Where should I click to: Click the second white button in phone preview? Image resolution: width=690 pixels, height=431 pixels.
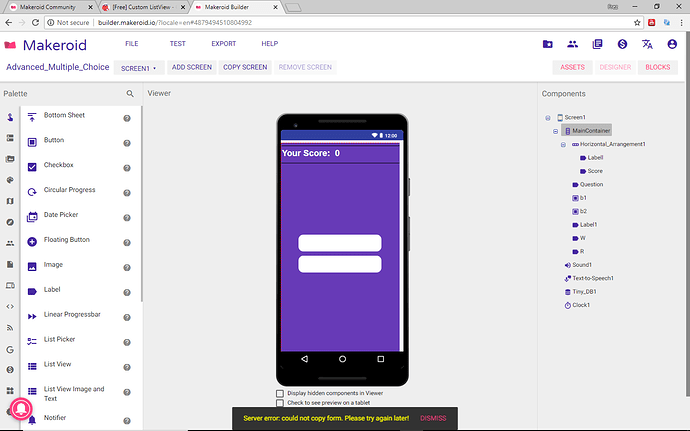[x=340, y=264]
